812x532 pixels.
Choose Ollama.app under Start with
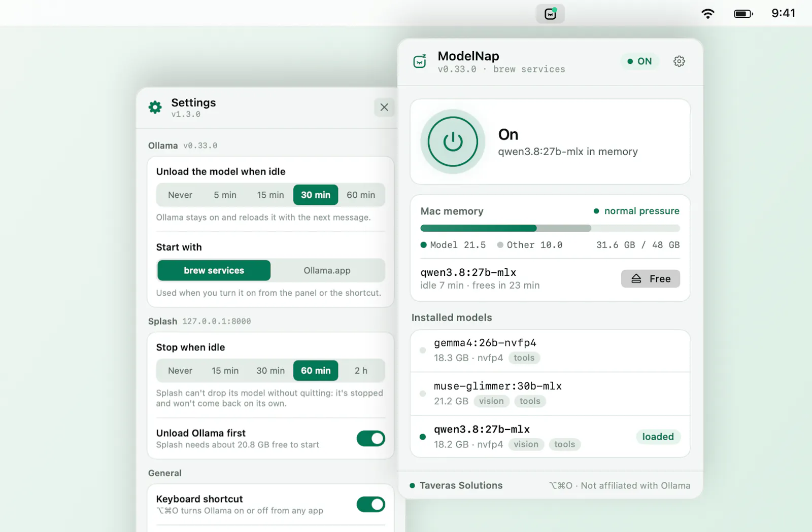tap(327, 270)
